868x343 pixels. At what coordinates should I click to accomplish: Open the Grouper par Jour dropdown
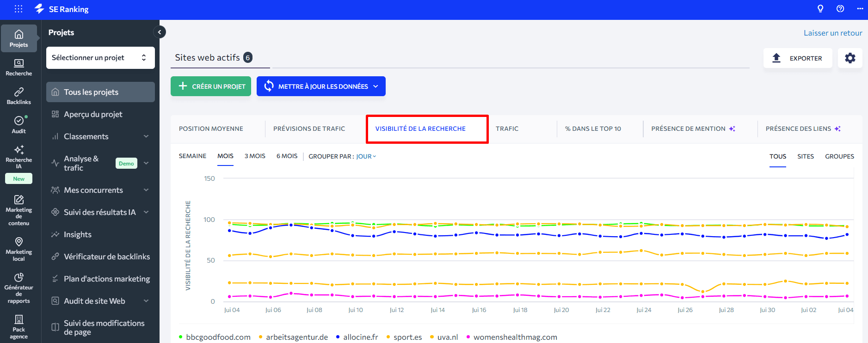tap(366, 156)
